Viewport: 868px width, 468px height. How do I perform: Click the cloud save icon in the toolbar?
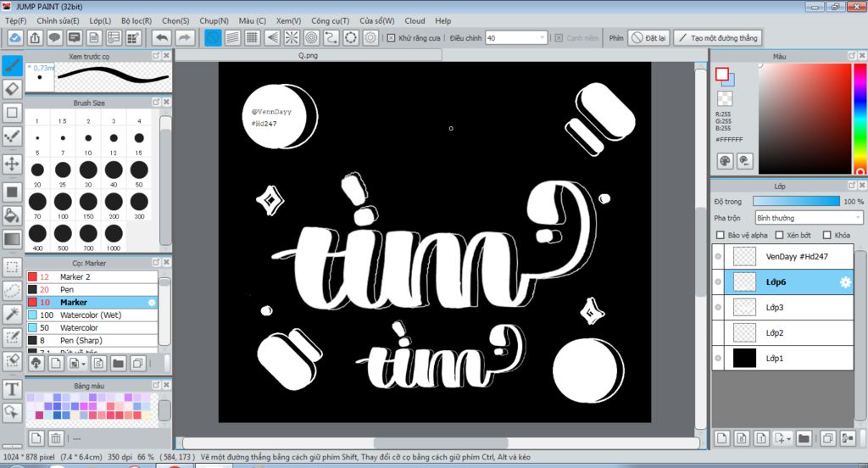pos(15,37)
